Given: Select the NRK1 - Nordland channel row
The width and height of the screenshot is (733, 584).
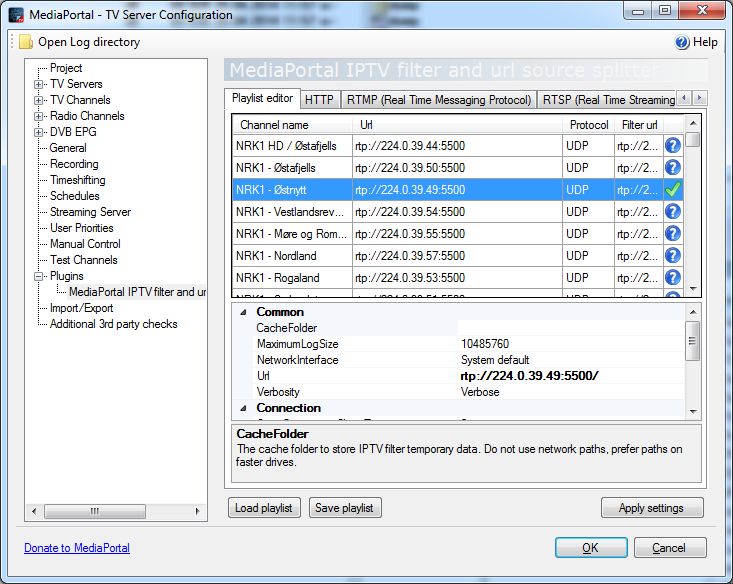Looking at the screenshot, I should tap(458, 256).
